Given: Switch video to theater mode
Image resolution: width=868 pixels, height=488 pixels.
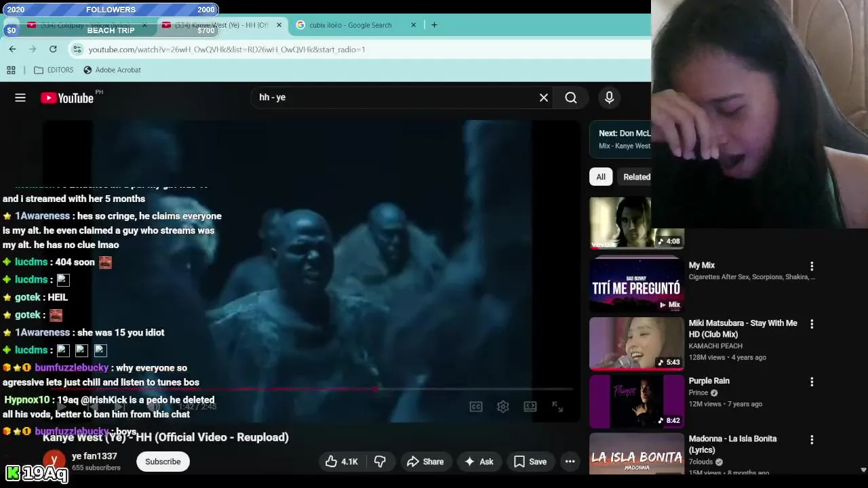Looking at the screenshot, I should pos(530,407).
